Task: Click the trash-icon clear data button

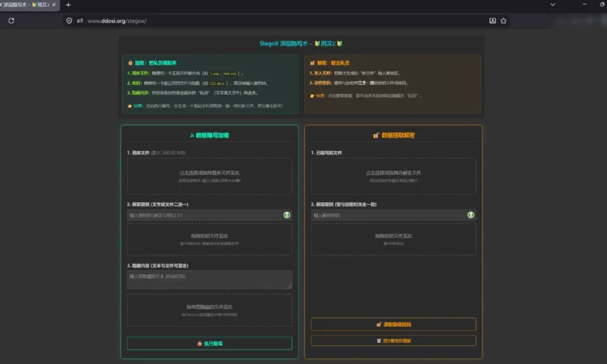Action: click(393, 341)
